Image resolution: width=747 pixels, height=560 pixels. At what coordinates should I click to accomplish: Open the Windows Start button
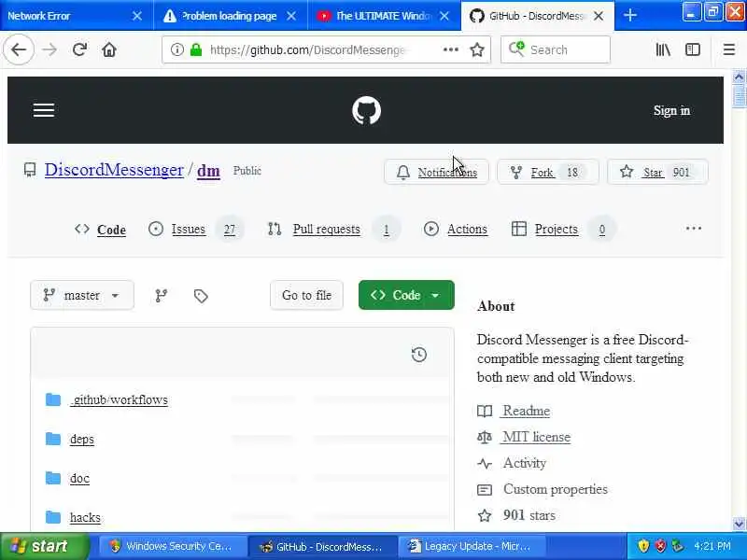(44, 546)
